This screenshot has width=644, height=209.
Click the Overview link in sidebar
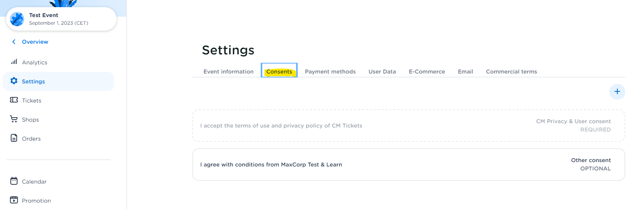click(x=35, y=42)
